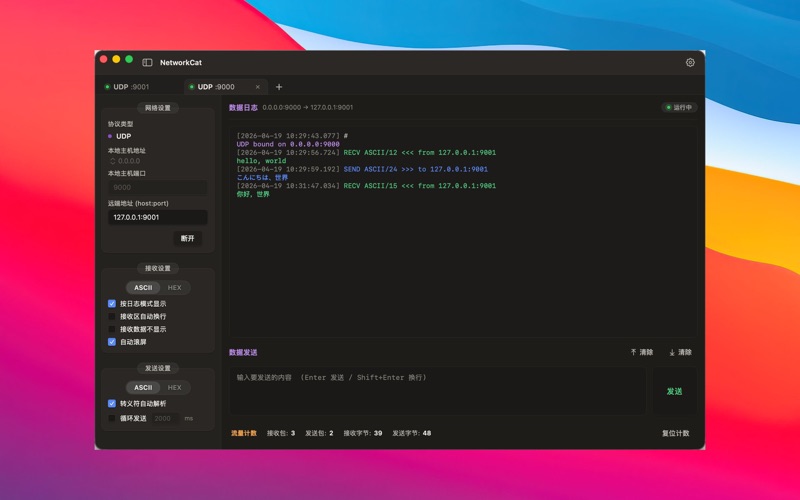Viewport: 800px width, 500px height.
Task: Click log line '你好, 世界'
Action: pos(253,194)
